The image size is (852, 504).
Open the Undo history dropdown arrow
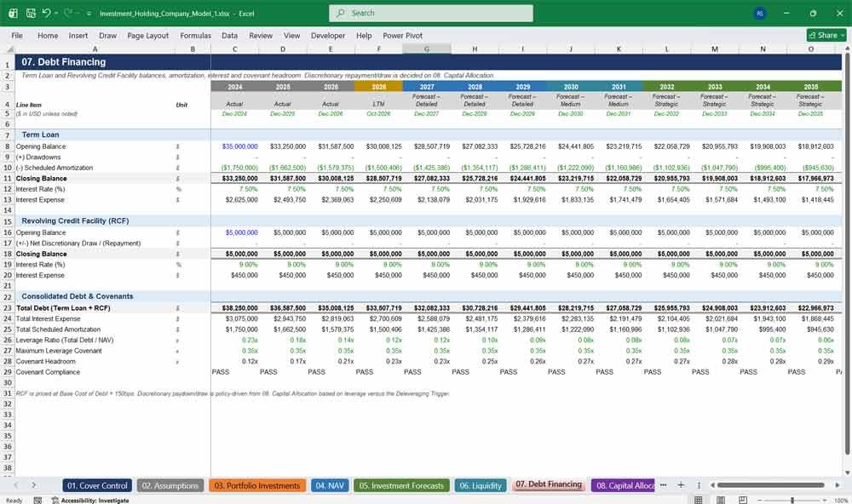[x=56, y=13]
